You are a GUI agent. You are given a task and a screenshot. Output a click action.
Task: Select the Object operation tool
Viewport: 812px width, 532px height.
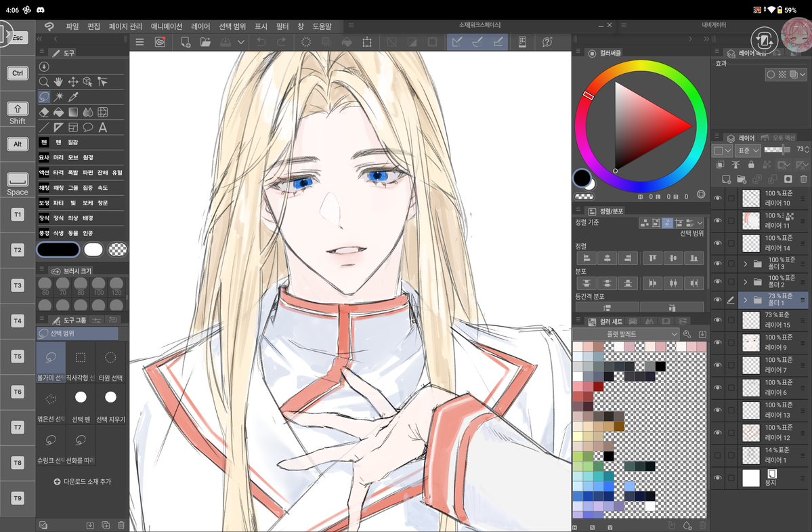tap(87, 82)
